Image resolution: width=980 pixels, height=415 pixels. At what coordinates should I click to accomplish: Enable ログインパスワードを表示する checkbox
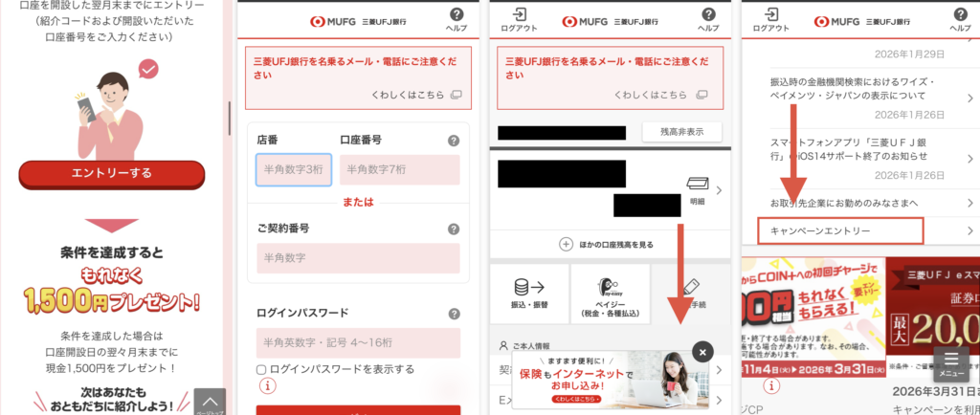click(261, 369)
